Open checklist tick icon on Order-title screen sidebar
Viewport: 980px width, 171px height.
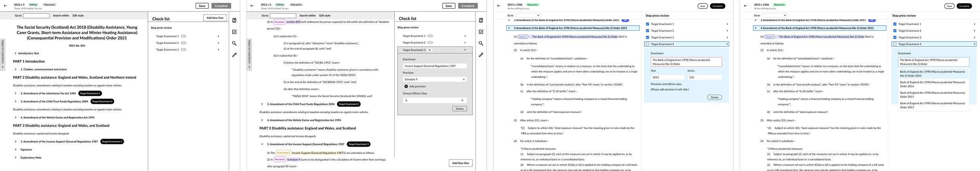pyautogui.click(x=234, y=32)
